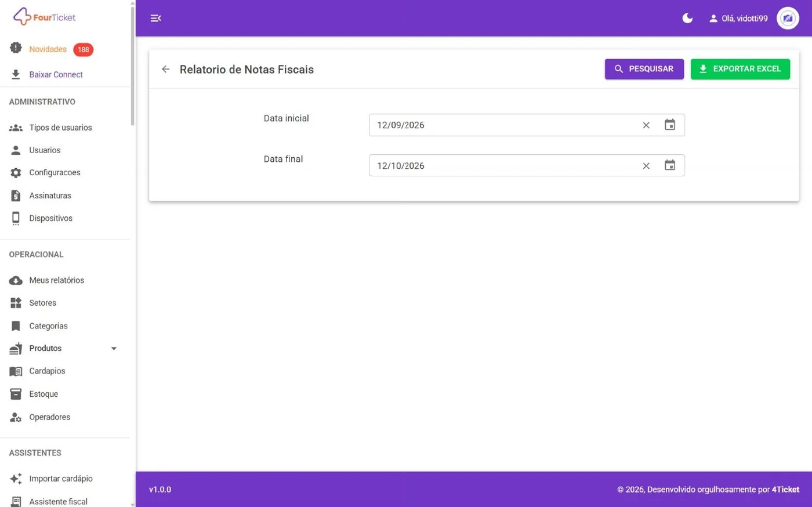Open the user avatar in the top bar
Viewport: 812px width, 507px height.
coord(788,18)
